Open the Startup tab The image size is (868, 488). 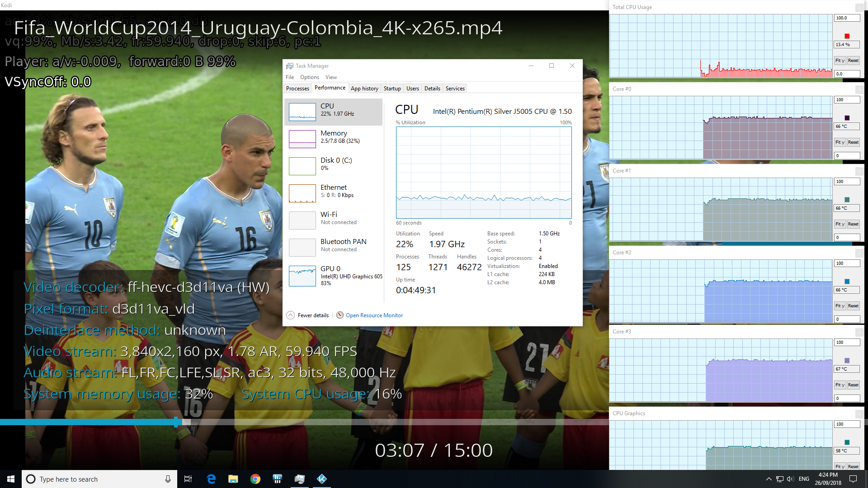(x=392, y=89)
